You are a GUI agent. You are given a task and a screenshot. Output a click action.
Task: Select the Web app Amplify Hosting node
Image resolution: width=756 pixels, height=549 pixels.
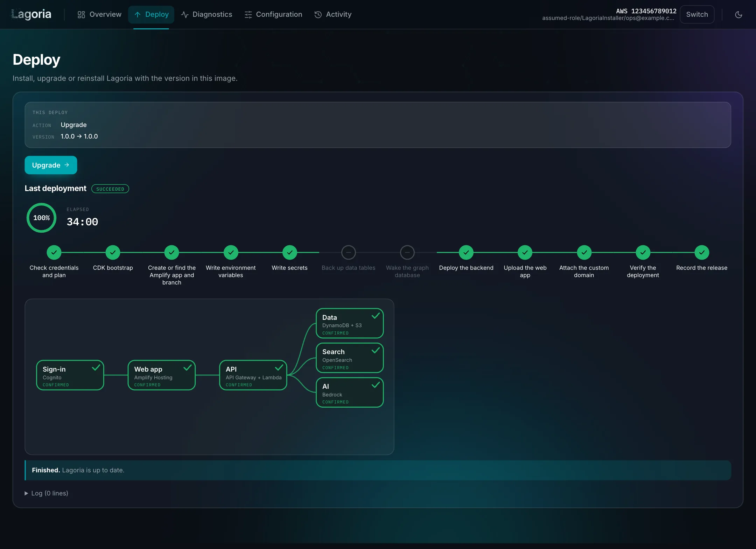tap(161, 375)
